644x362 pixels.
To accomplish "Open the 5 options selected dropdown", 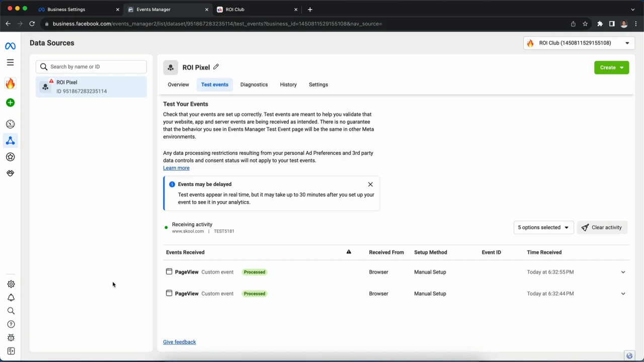I will click(543, 228).
